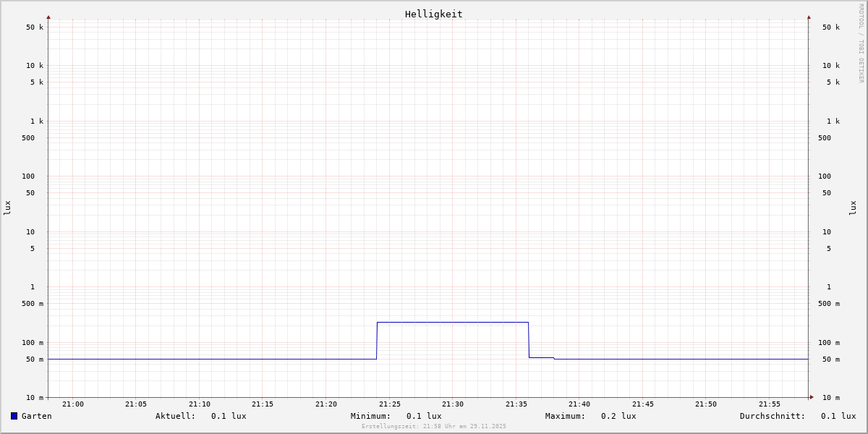Screen dimensions: 868x434
Task: Click the "5 k" label on right axis
Action: (x=833, y=82)
